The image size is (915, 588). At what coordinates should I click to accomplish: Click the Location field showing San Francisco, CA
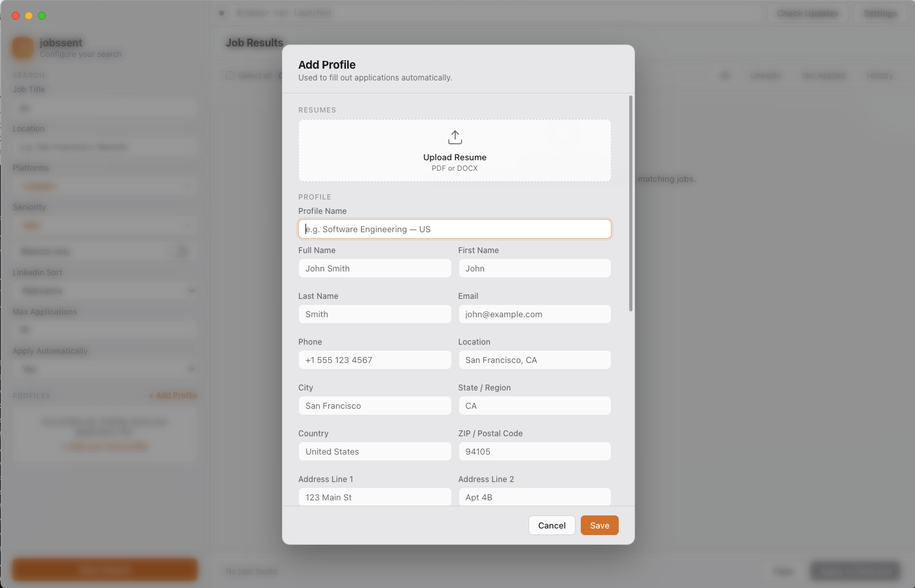(534, 360)
